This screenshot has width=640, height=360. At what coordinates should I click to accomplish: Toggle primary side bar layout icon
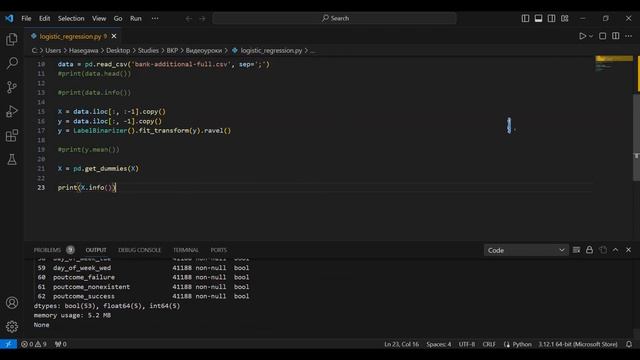click(x=525, y=18)
